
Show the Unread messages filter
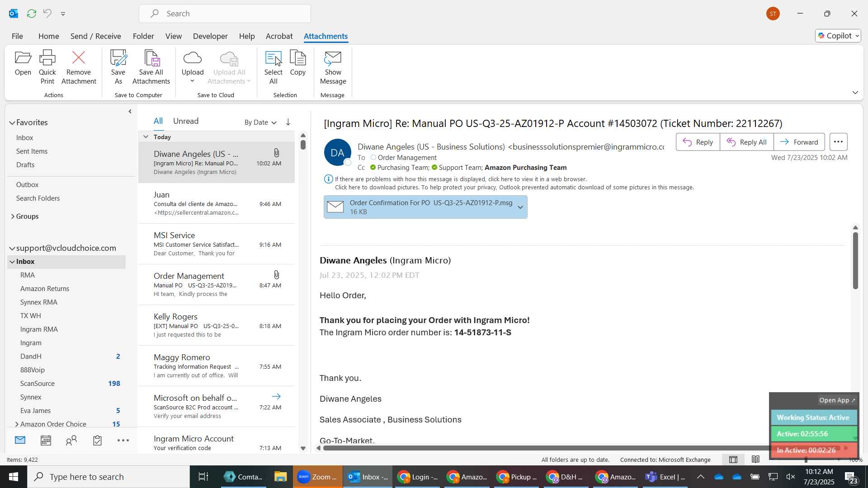click(x=185, y=121)
